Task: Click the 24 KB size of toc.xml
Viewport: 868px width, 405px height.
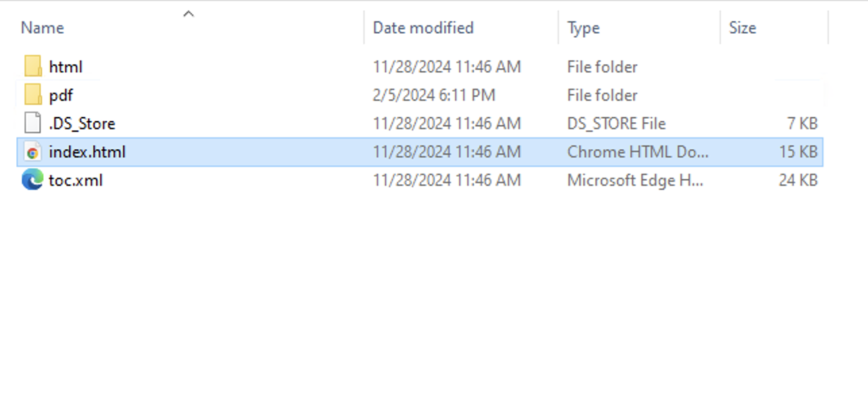Action: (x=798, y=180)
